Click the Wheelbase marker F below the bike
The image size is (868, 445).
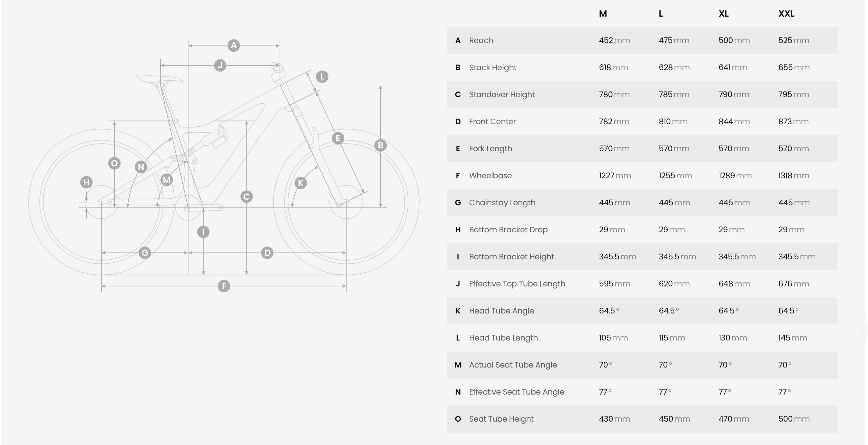tap(224, 286)
